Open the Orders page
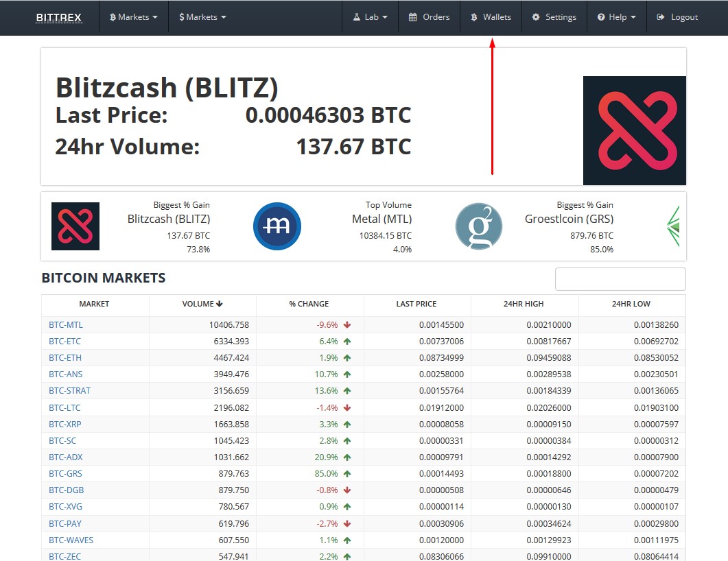728x561 pixels. 429,17
